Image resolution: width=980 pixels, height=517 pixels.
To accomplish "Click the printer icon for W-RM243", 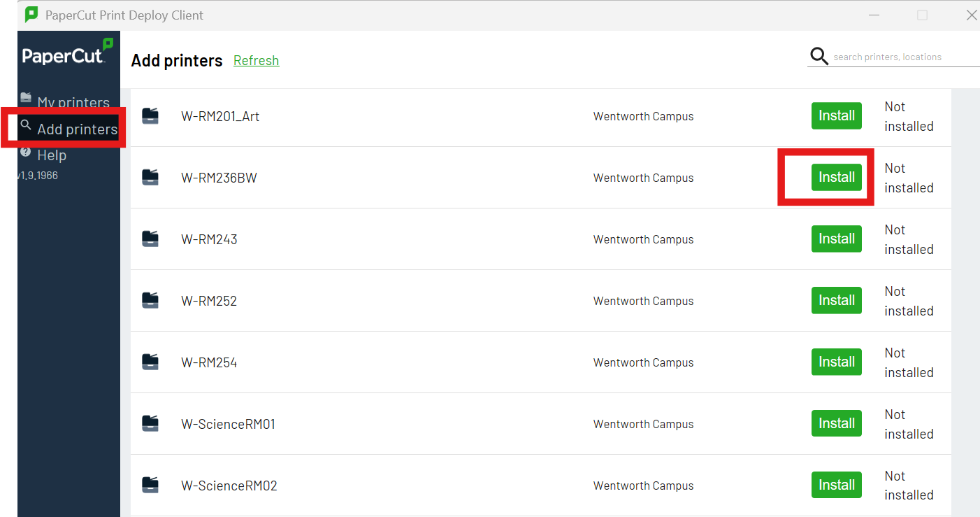I will coord(150,239).
